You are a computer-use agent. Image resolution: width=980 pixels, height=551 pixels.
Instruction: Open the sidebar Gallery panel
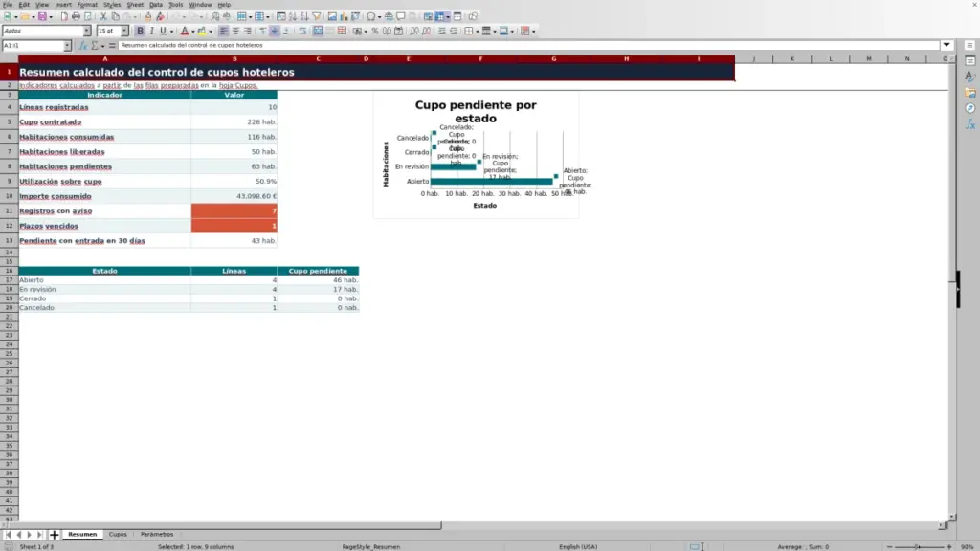click(970, 93)
